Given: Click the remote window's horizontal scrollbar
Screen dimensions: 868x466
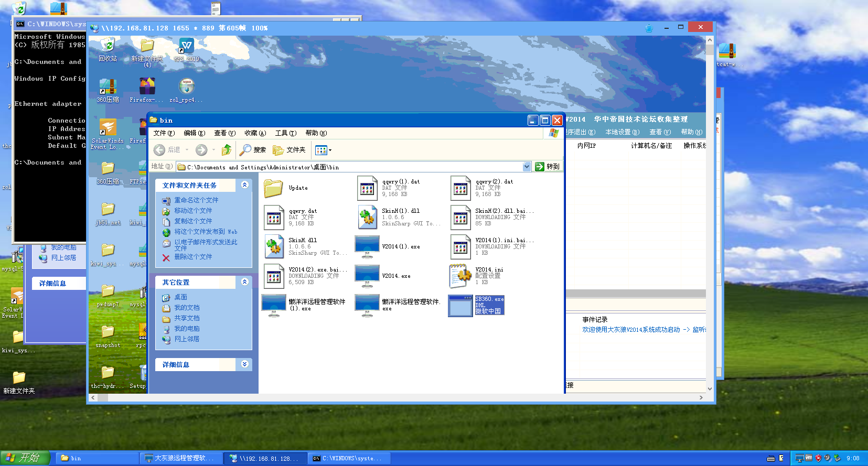Looking at the screenshot, I should [x=397, y=398].
